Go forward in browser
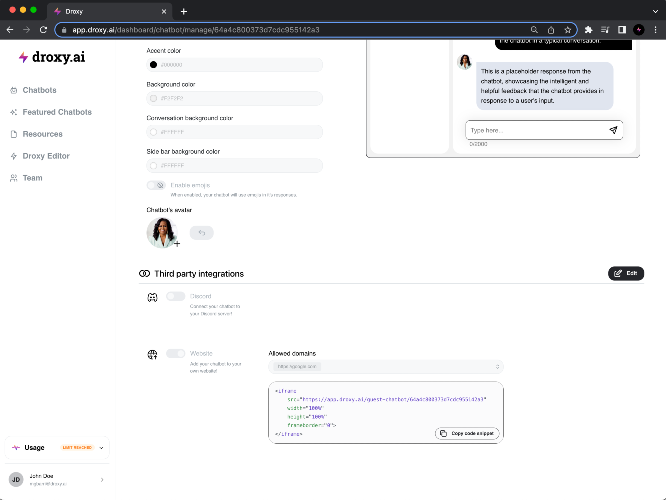The height and width of the screenshot is (500, 666). click(26, 30)
